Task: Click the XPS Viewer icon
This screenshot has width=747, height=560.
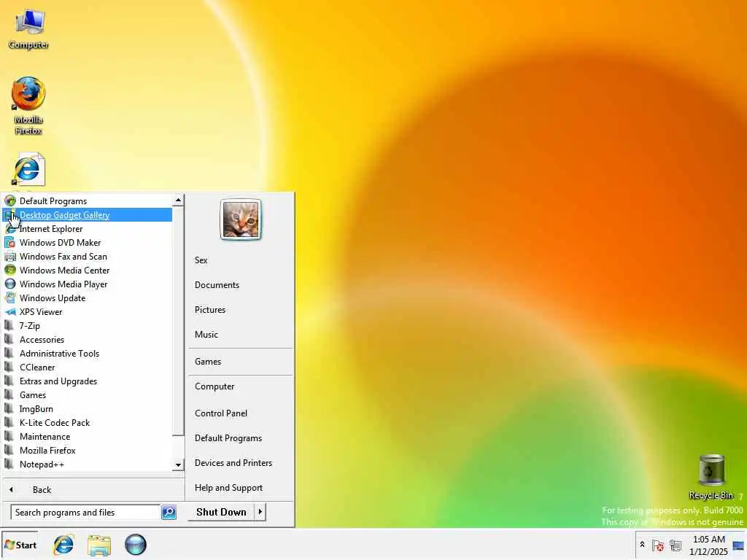Action: (10, 312)
